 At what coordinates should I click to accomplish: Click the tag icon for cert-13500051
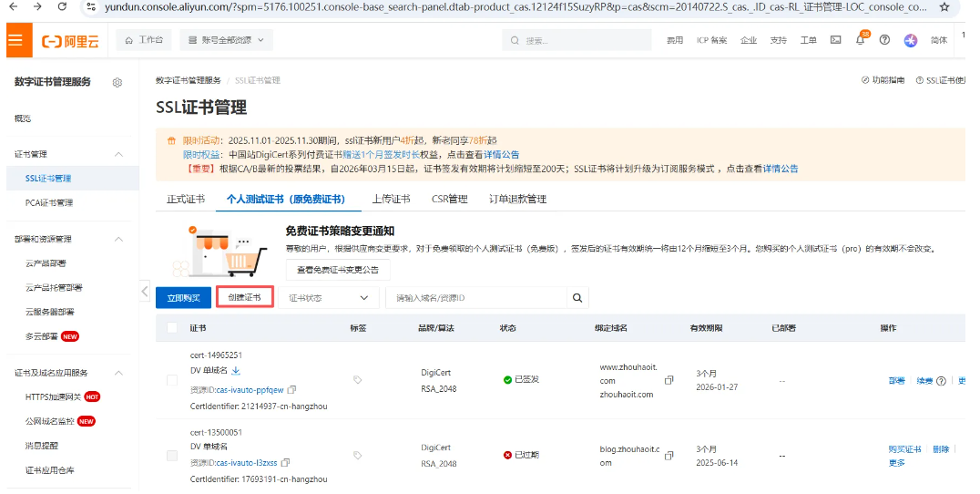click(x=357, y=455)
